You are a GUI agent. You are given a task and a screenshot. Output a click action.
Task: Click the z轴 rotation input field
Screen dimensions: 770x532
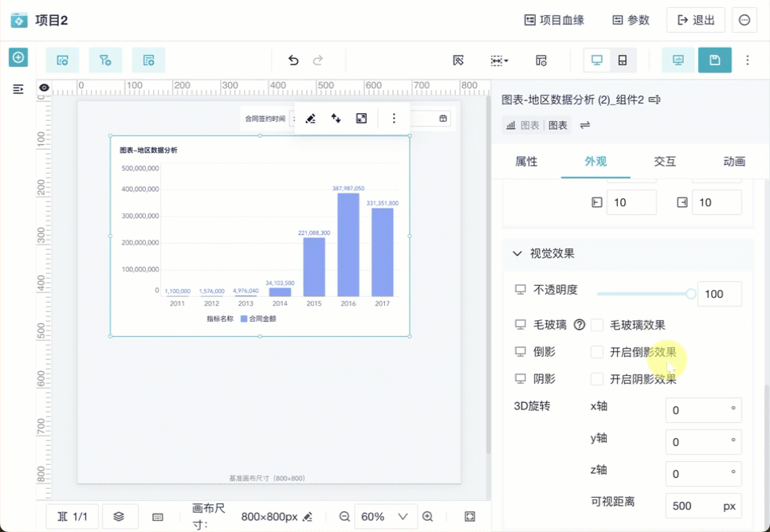tap(703, 474)
